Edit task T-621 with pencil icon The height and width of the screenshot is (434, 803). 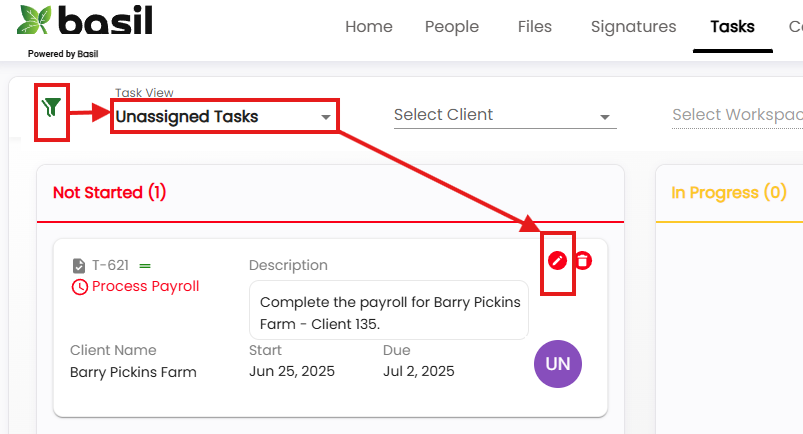[557, 261]
